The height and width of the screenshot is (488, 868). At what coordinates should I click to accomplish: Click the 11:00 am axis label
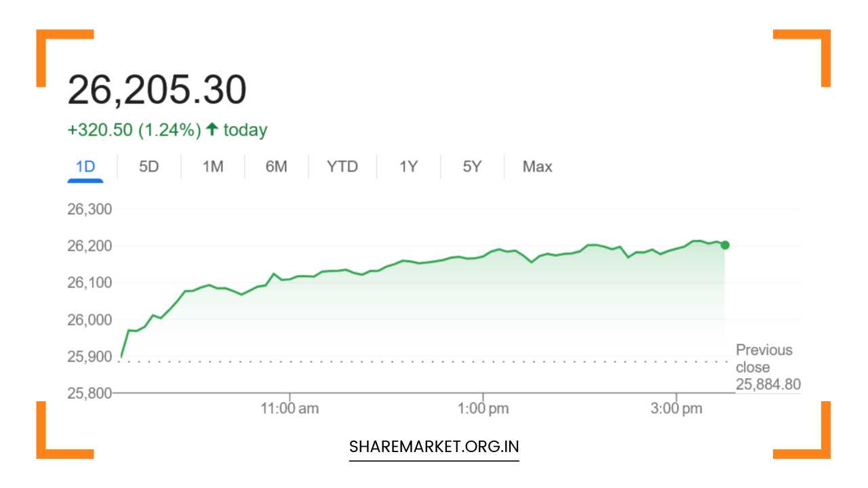coord(290,409)
